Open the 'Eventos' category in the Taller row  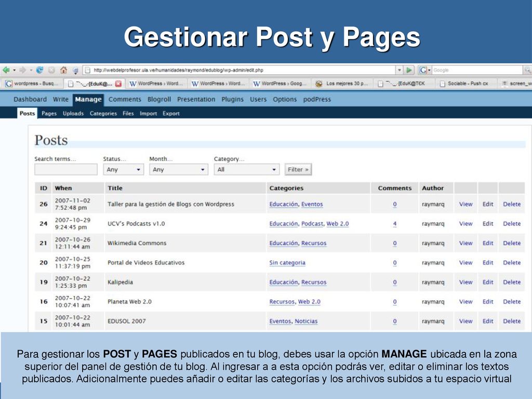pos(312,204)
